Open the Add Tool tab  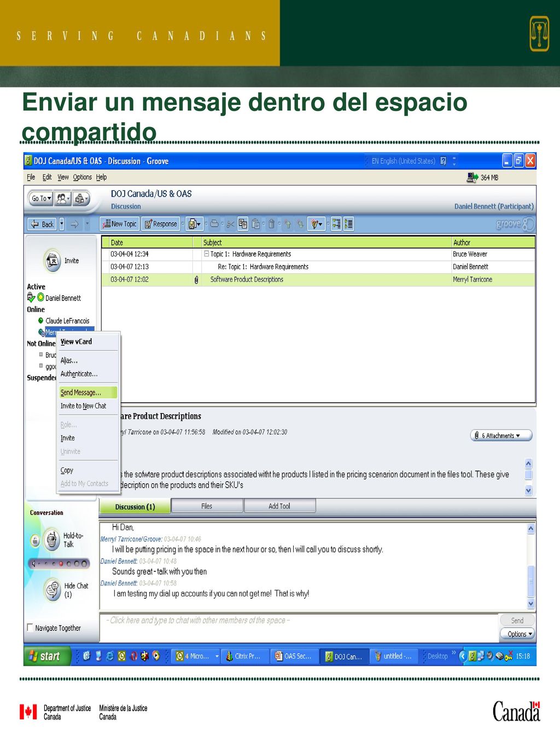(x=279, y=506)
